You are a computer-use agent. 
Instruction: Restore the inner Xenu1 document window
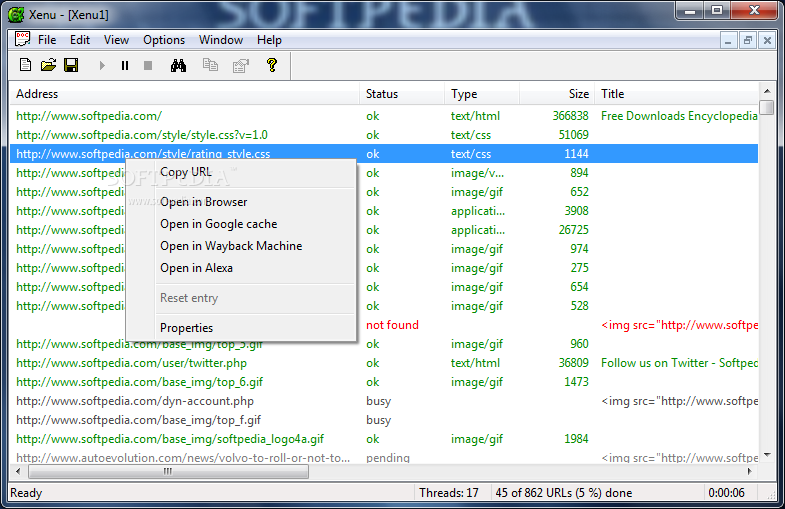coord(747,41)
